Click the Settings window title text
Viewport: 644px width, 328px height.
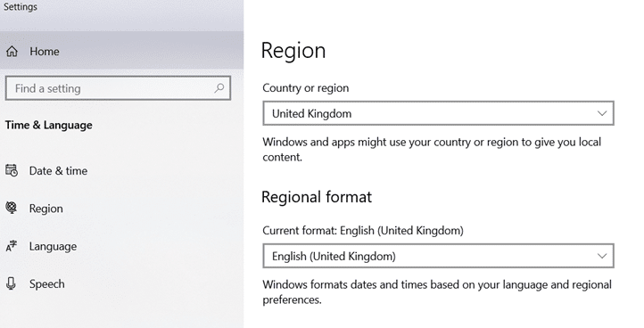click(21, 6)
